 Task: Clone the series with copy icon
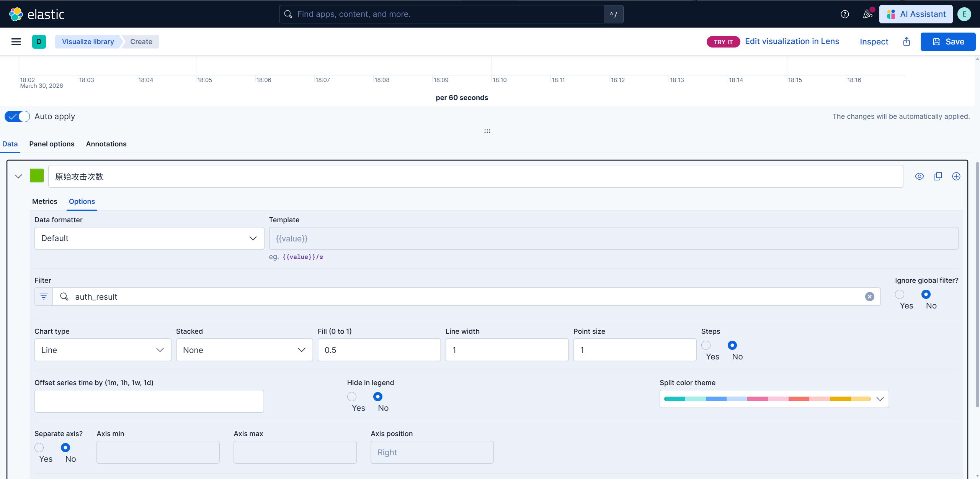pos(938,176)
